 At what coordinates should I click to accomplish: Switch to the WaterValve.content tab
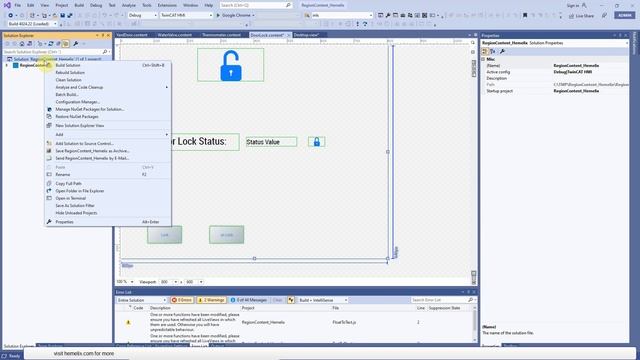[174, 35]
